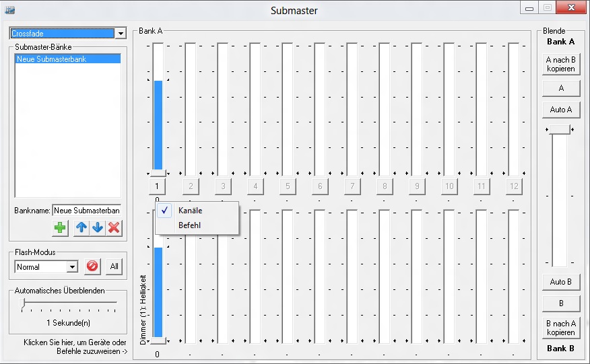Select Neue Submasterbank in the list
590x364 pixels.
tap(68, 59)
